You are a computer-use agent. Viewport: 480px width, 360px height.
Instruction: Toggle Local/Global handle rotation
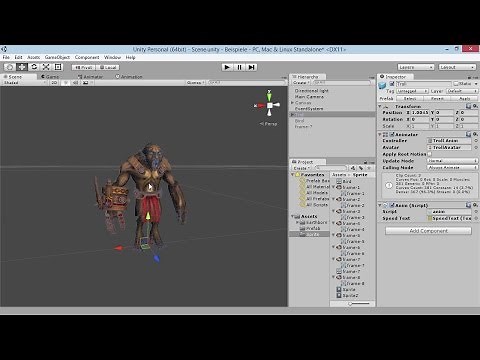pos(108,67)
